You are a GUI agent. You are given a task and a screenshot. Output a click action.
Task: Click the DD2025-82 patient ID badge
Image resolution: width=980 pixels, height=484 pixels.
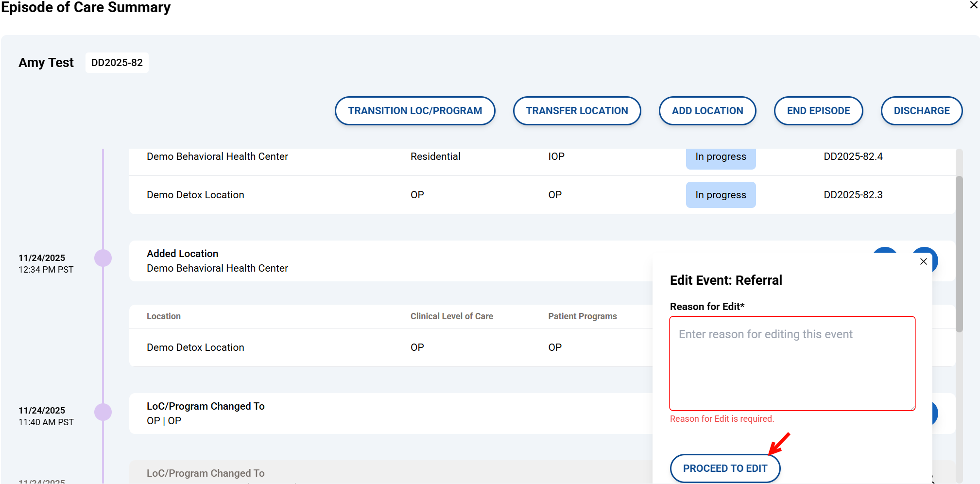[117, 63]
